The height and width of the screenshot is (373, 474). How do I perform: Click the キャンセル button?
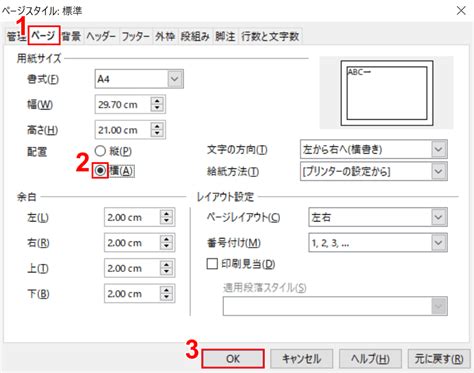(301, 359)
